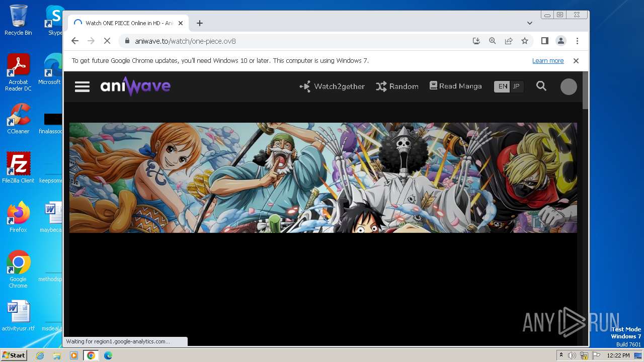
Task: Open Windows Media Player taskbar icon
Action: coord(74,355)
